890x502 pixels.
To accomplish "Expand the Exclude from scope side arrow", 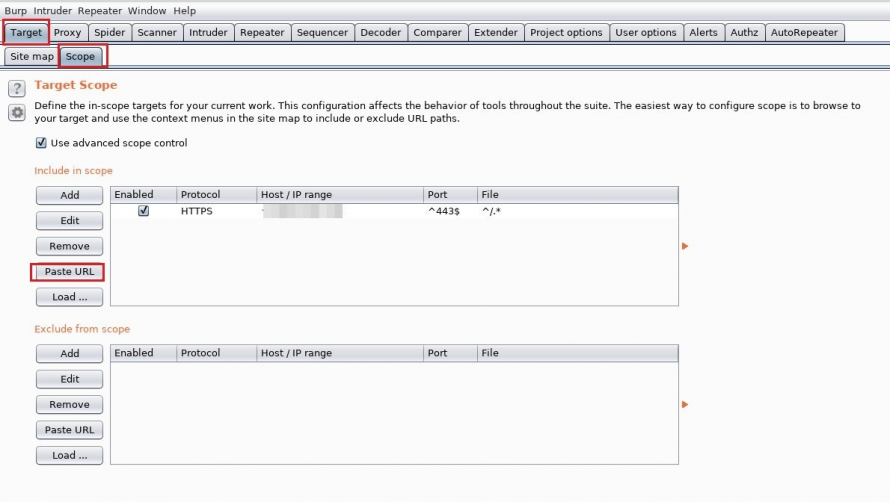I will coord(685,404).
